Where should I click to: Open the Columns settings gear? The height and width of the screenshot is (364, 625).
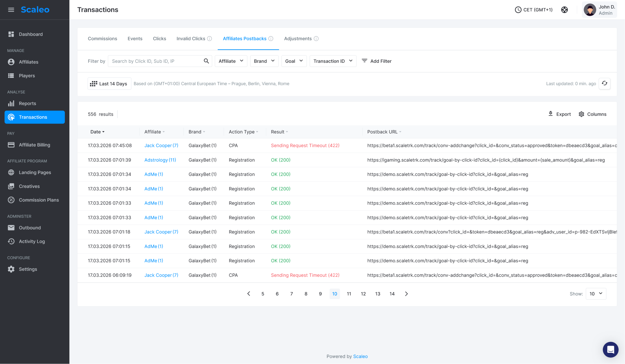[582, 114]
